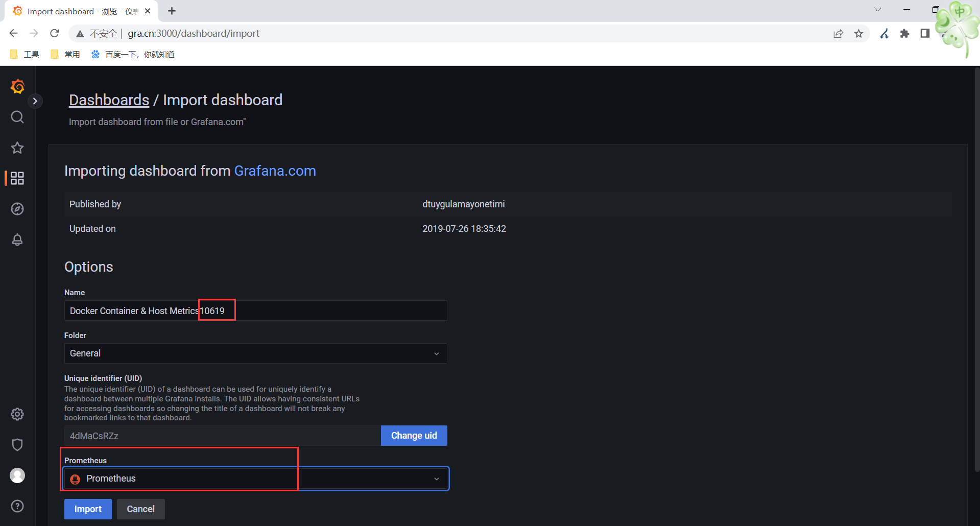Expand the sidebar with the arrow toggle
The height and width of the screenshot is (526, 980).
pyautogui.click(x=35, y=101)
